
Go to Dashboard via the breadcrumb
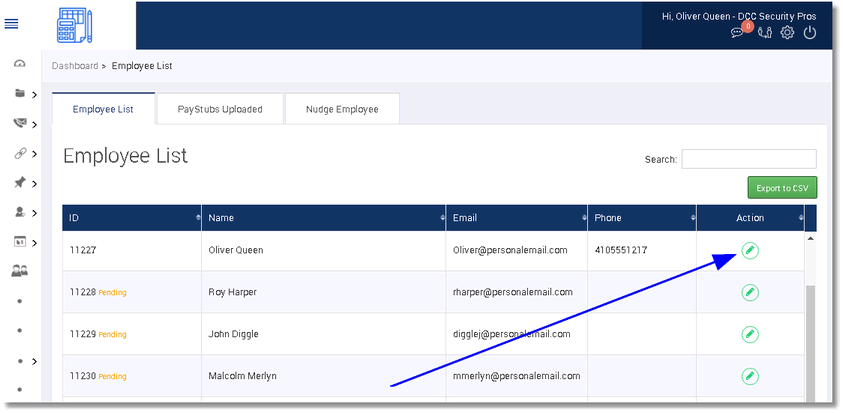click(75, 66)
